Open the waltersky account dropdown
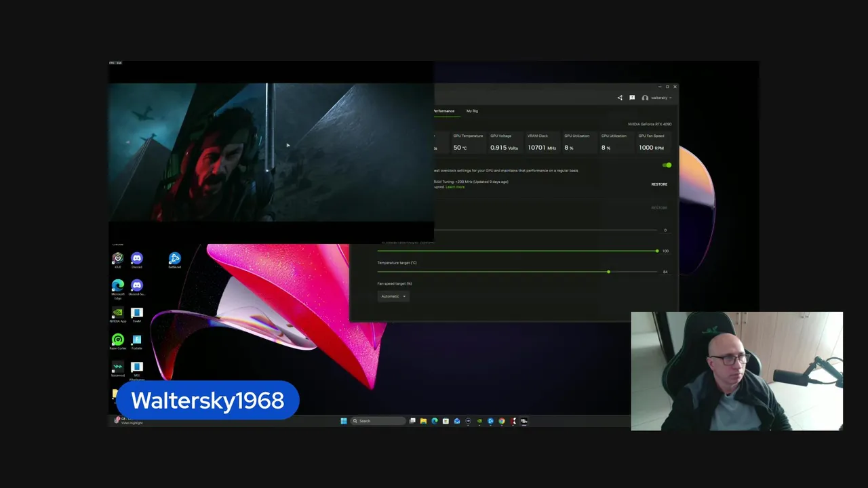Image resolution: width=868 pixels, height=488 pixels. tap(657, 98)
